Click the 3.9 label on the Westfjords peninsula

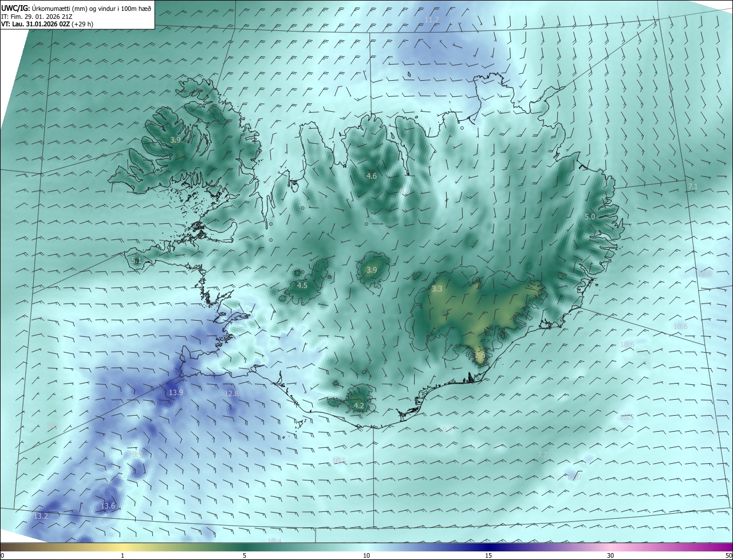pyautogui.click(x=175, y=140)
